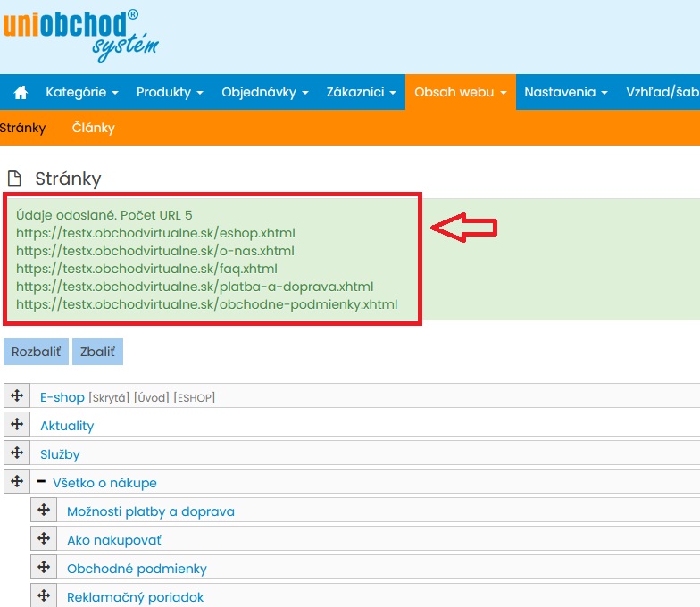Click the move handle beside Ako nakupovať
This screenshot has width=700, height=607.
(x=44, y=539)
